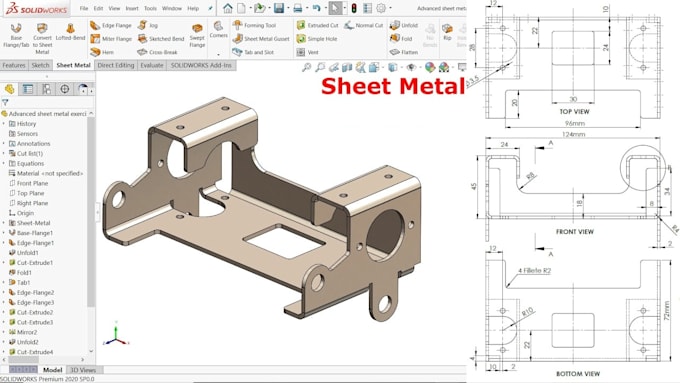Open the Options gear icon
Image resolution: width=680 pixels, height=383 pixels.
tap(381, 8)
